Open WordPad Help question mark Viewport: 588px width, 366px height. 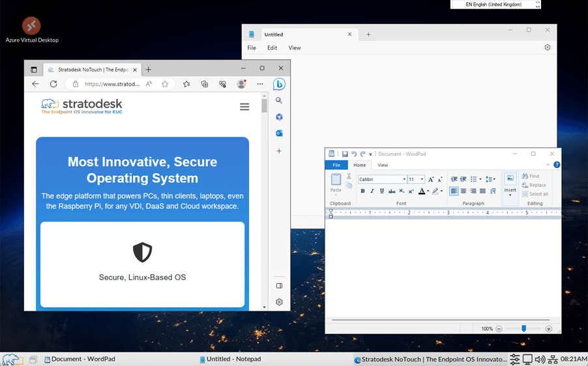(x=557, y=165)
